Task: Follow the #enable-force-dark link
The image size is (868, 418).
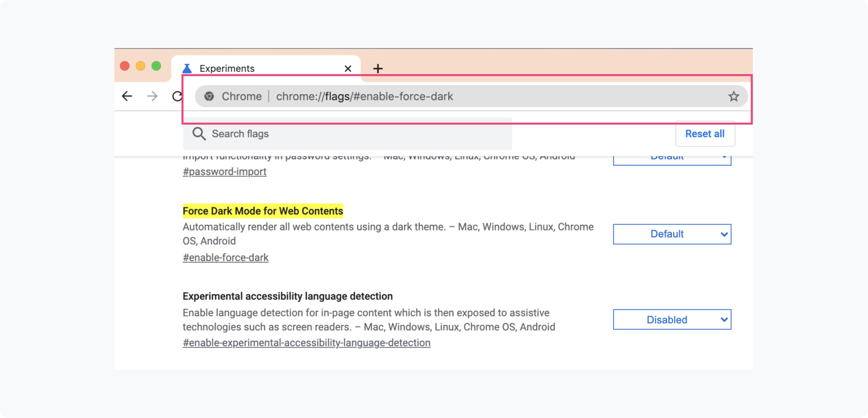Action: point(225,257)
